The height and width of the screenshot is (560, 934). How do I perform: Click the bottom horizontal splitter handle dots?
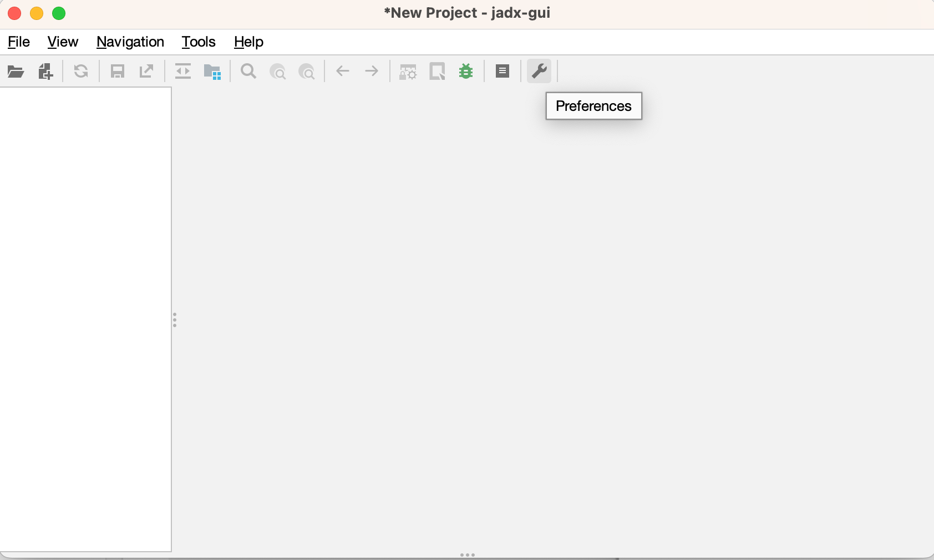click(468, 554)
